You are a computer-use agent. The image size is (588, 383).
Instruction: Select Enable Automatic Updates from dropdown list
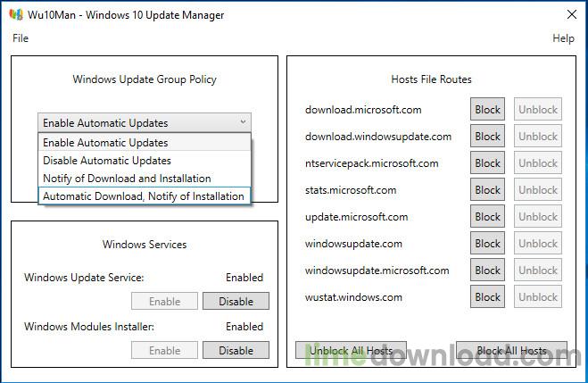145,143
